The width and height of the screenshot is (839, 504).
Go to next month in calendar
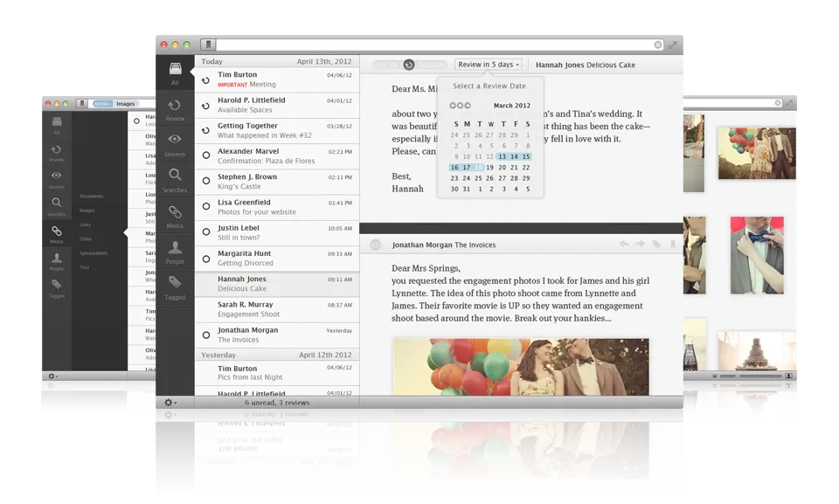467,106
